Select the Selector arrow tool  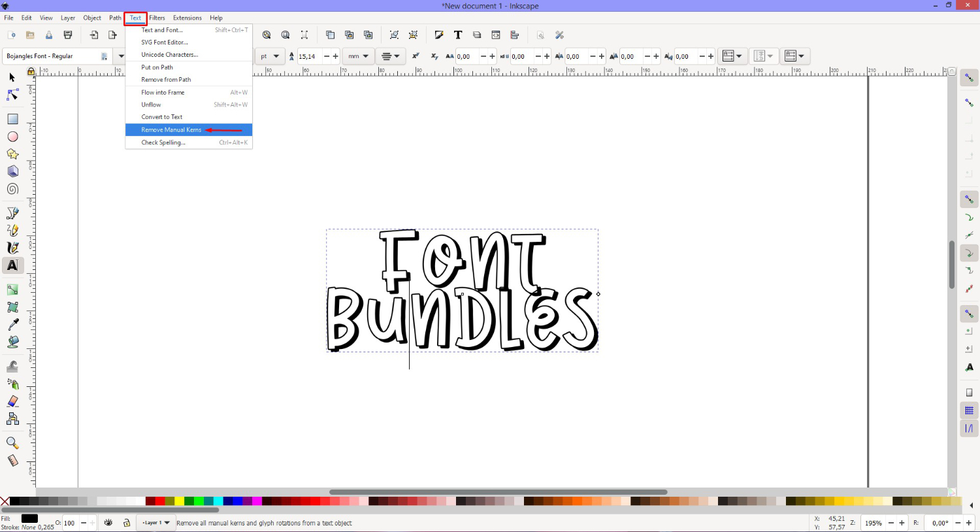12,77
